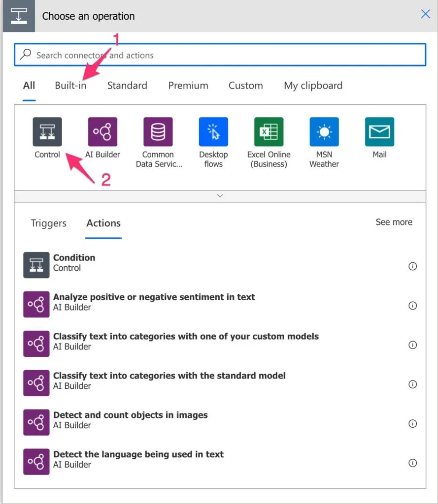This screenshot has width=438, height=504.
Task: Expand the connectors list chevron
Action: click(220, 196)
